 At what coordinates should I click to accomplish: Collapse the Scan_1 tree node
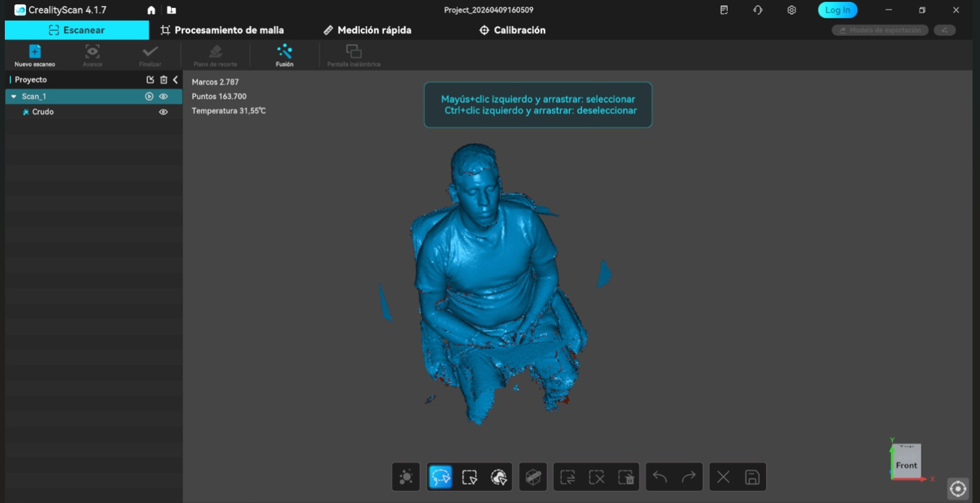pos(13,97)
